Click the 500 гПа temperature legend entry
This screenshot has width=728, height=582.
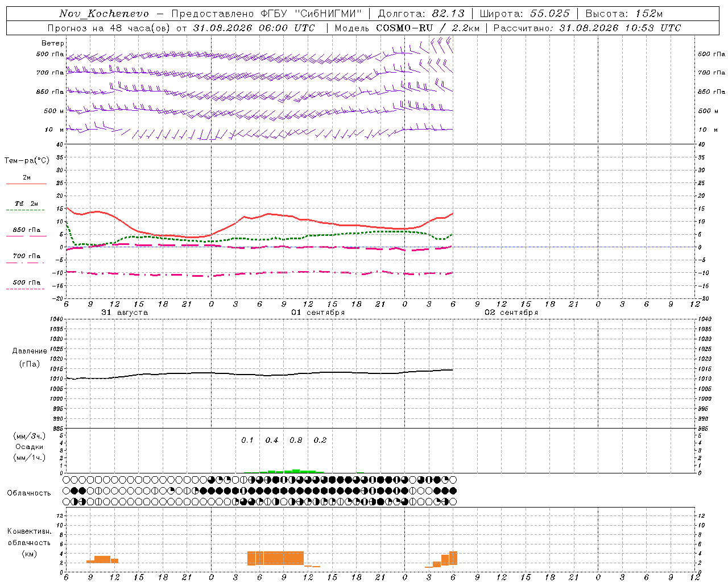[x=26, y=282]
